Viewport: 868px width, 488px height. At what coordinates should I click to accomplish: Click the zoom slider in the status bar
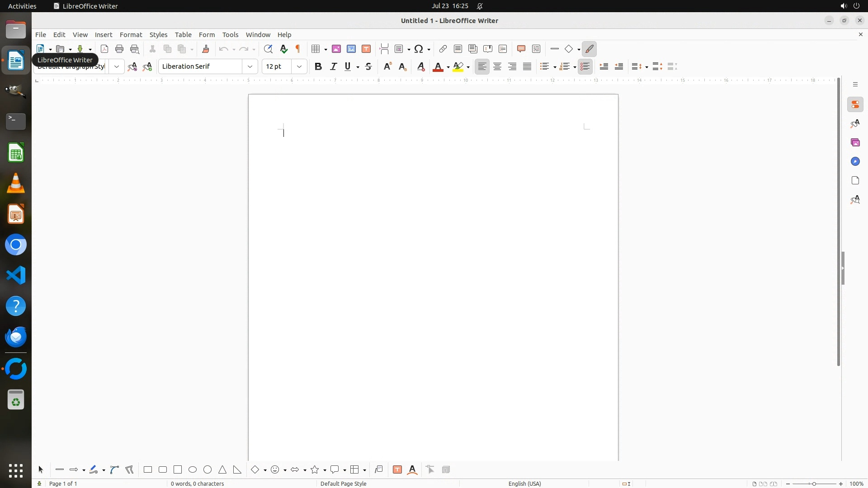coord(814,483)
